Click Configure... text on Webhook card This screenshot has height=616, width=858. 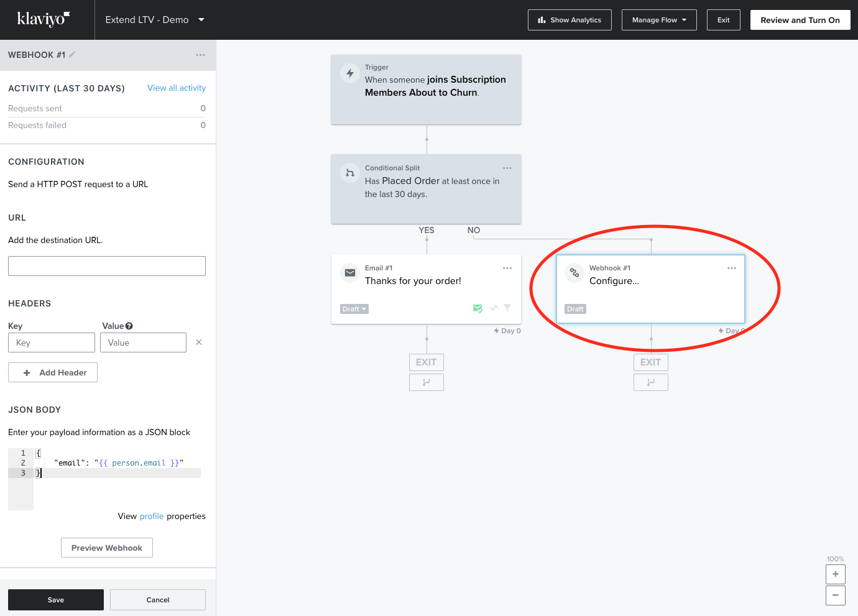pyautogui.click(x=614, y=281)
